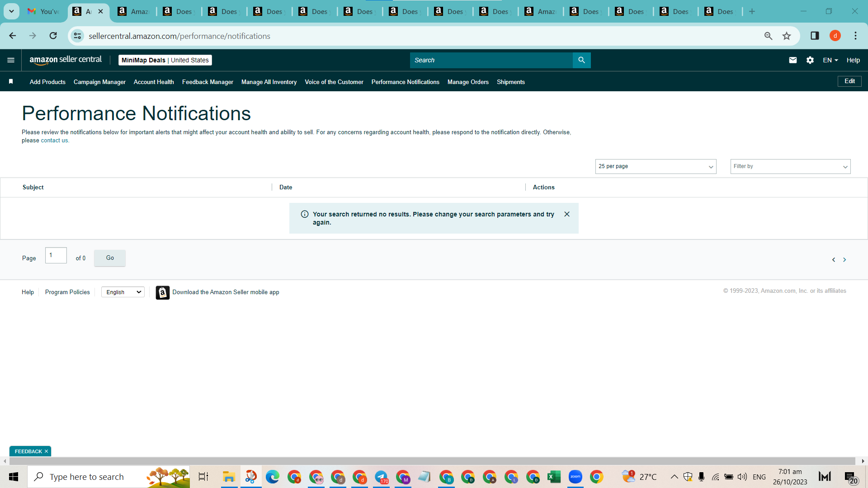The image size is (868, 488).
Task: Show hidden system tray icons
Action: [674, 477]
